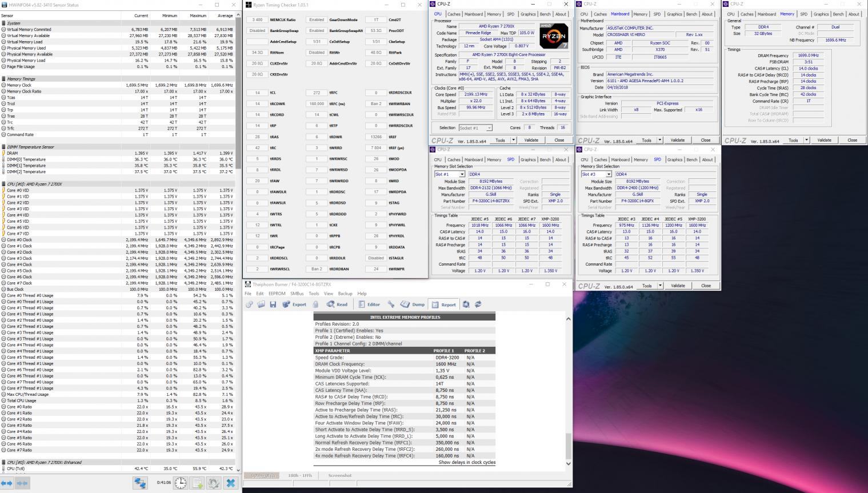The image size is (868, 493).
Task: Select the Virtual Memory Committed sensor row
Action: coord(118,29)
